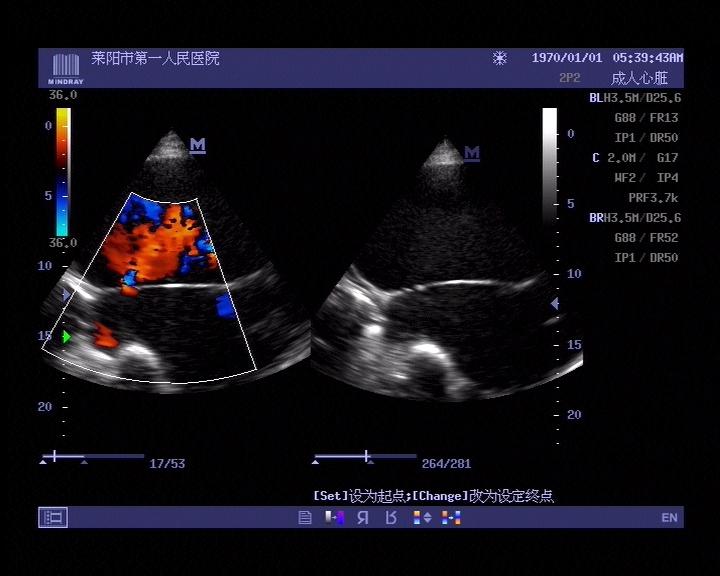The height and width of the screenshot is (576, 720).
Task: Click the focus arrow on the left depth scale
Action: tap(67, 294)
